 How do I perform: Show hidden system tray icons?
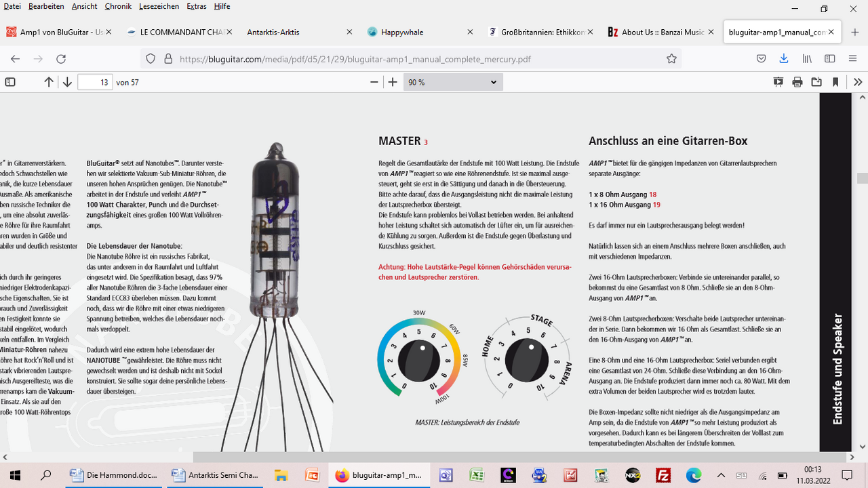(x=722, y=475)
